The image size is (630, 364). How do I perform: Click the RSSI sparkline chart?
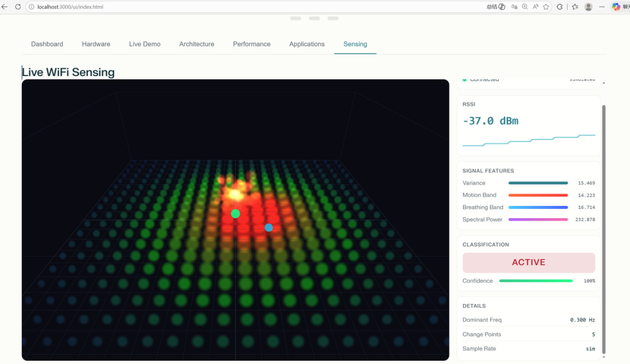[528, 141]
